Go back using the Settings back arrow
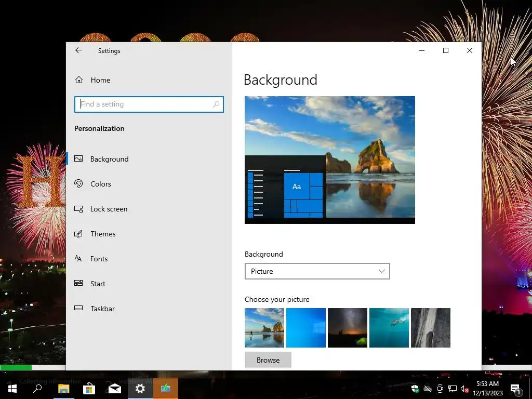Screen dimensions: 532x399 click(x=78, y=50)
